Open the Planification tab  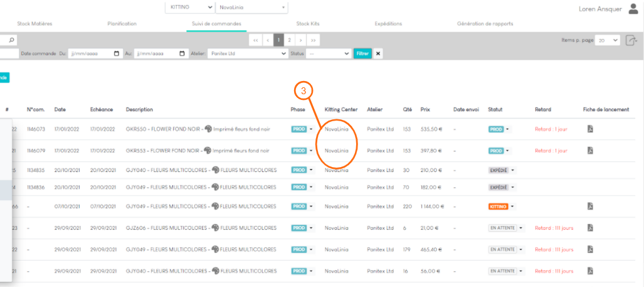pyautogui.click(x=122, y=24)
